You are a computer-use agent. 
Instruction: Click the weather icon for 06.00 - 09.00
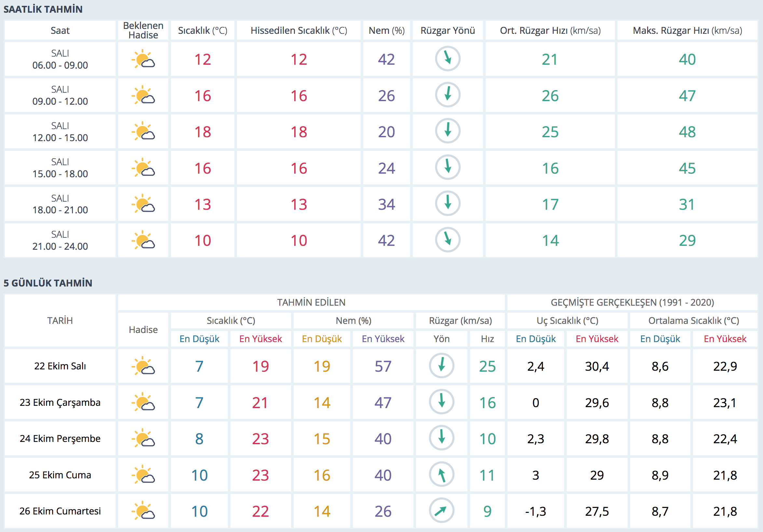(143, 59)
